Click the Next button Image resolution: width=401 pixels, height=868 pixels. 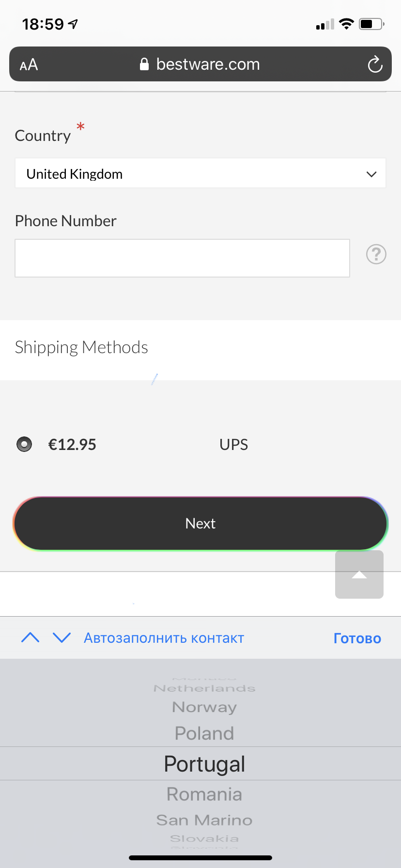(200, 524)
